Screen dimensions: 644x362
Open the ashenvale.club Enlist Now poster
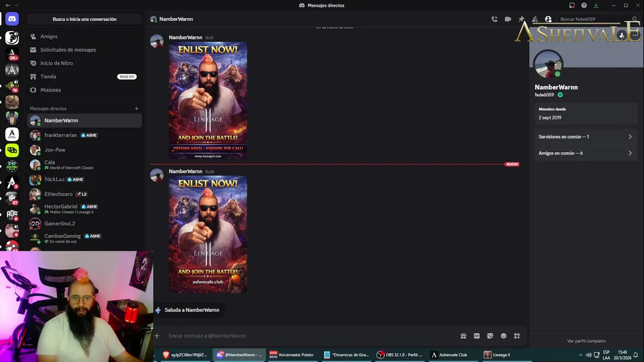click(x=208, y=234)
